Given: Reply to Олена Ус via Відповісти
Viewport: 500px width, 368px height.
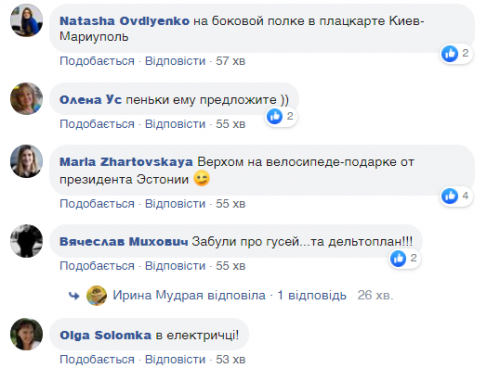Looking at the screenshot, I should click(175, 124).
